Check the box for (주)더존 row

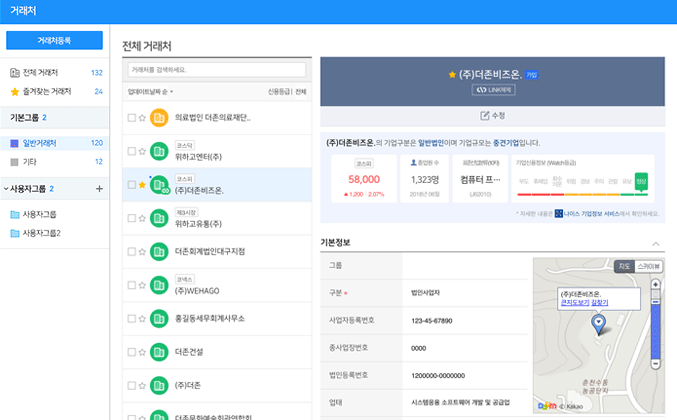pyautogui.click(x=132, y=385)
